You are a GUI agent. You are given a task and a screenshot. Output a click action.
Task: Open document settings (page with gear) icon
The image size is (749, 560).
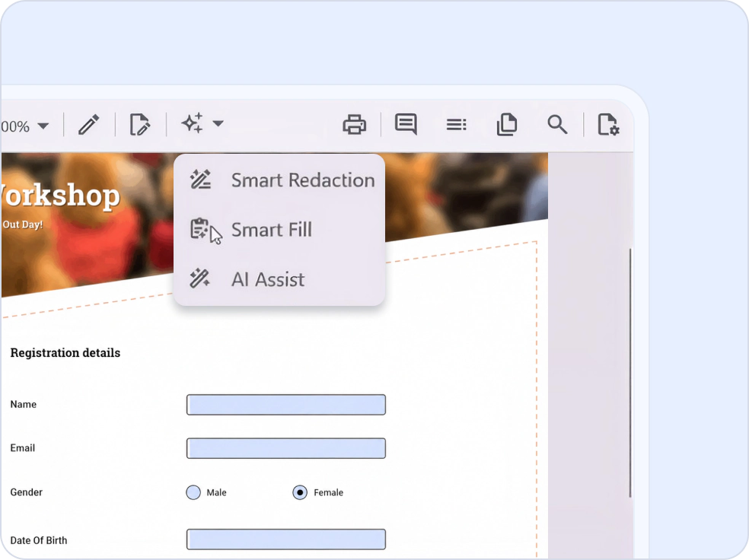click(x=609, y=125)
